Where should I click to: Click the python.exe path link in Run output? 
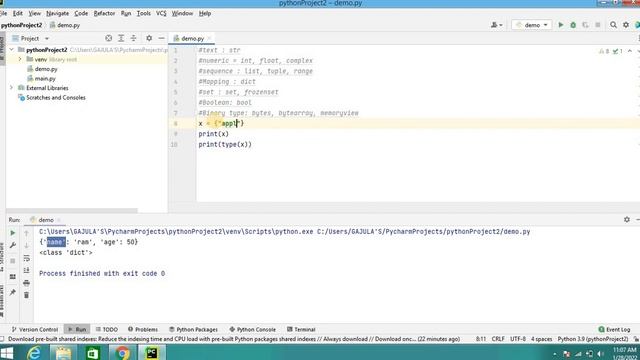coord(176,231)
